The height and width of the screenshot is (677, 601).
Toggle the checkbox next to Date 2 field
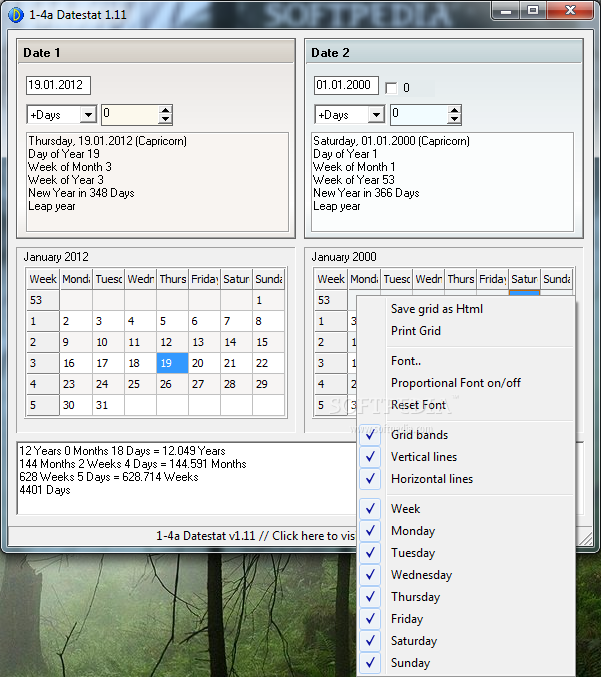(x=391, y=88)
